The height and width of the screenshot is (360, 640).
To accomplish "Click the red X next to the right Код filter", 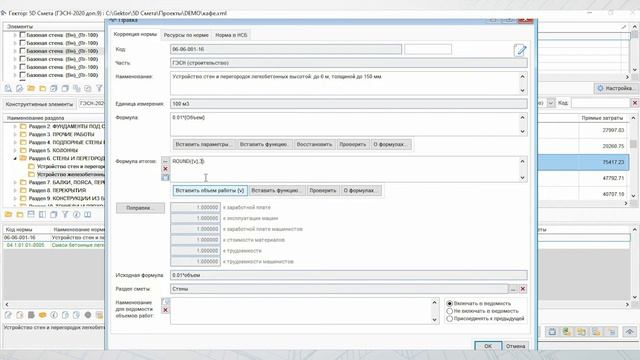I will click(x=635, y=103).
